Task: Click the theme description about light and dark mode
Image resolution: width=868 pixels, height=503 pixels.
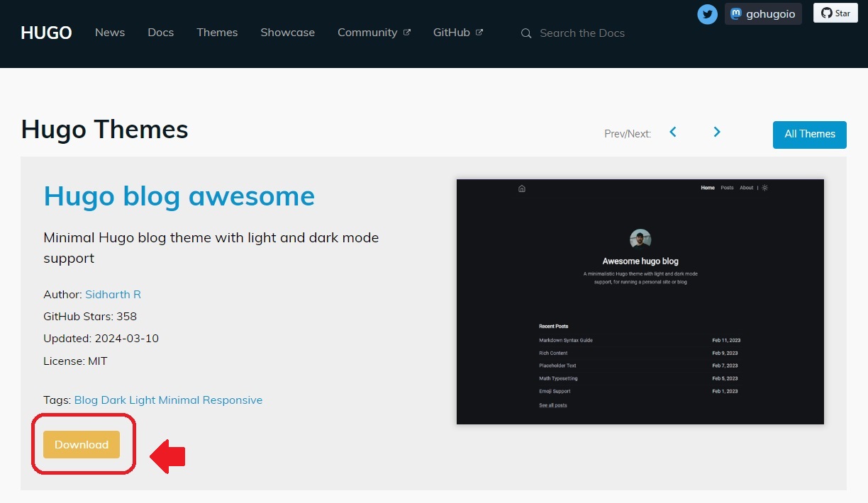Action: click(x=211, y=248)
